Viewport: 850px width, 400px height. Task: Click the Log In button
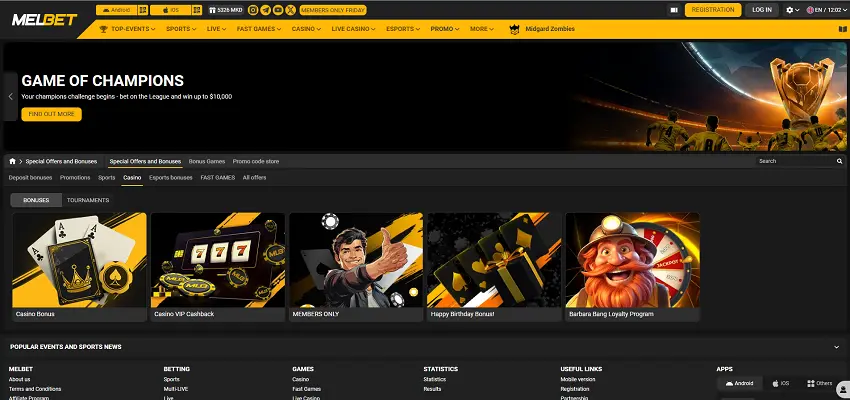pyautogui.click(x=762, y=10)
